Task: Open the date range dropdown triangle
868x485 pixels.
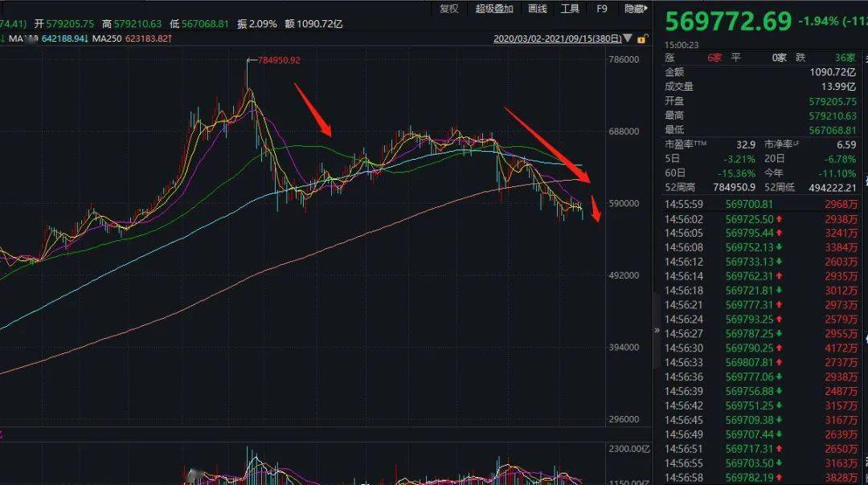Action: click(628, 39)
